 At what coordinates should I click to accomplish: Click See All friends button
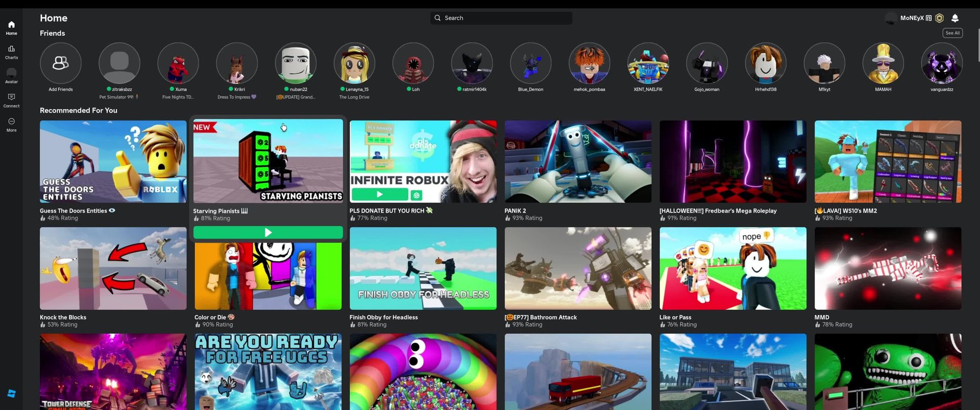pyautogui.click(x=952, y=33)
